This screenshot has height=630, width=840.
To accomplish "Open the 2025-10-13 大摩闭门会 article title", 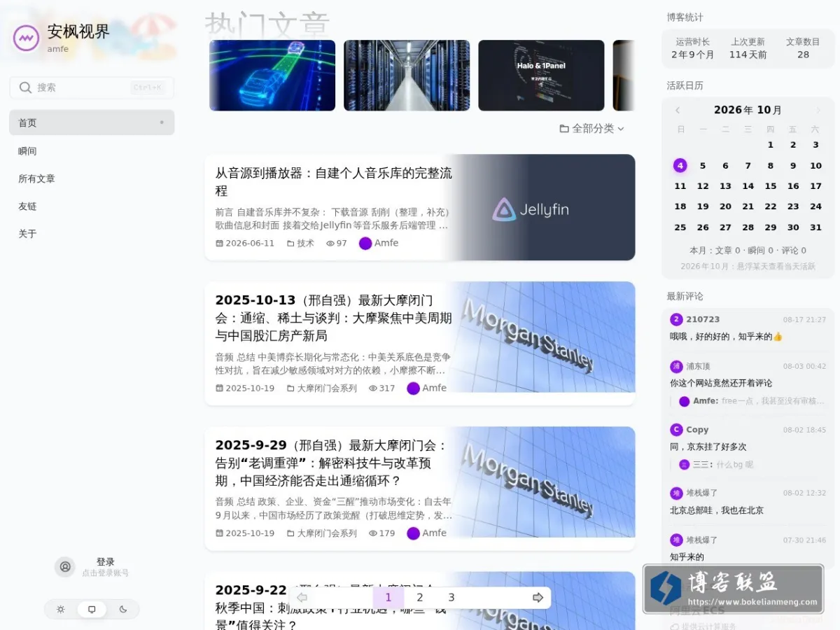I will tap(334, 318).
